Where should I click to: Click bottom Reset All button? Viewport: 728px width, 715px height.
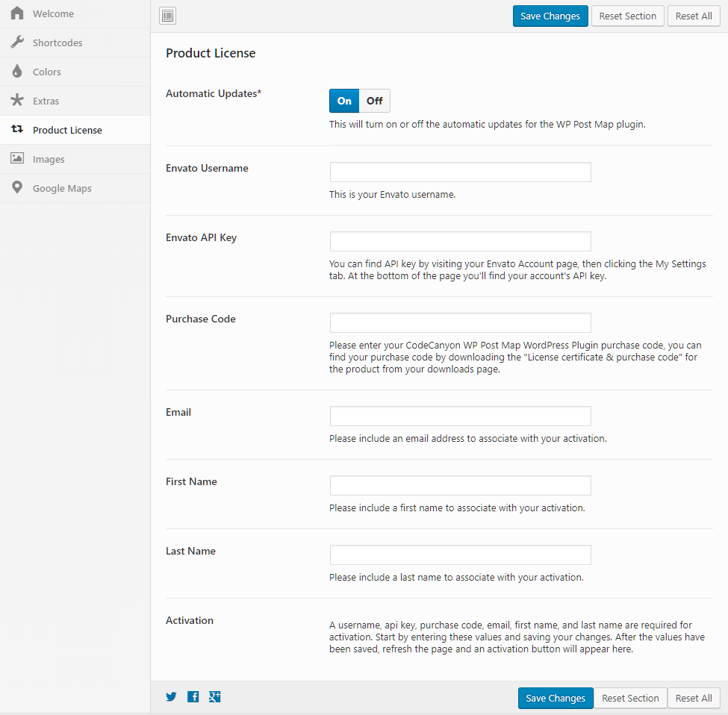click(x=694, y=699)
